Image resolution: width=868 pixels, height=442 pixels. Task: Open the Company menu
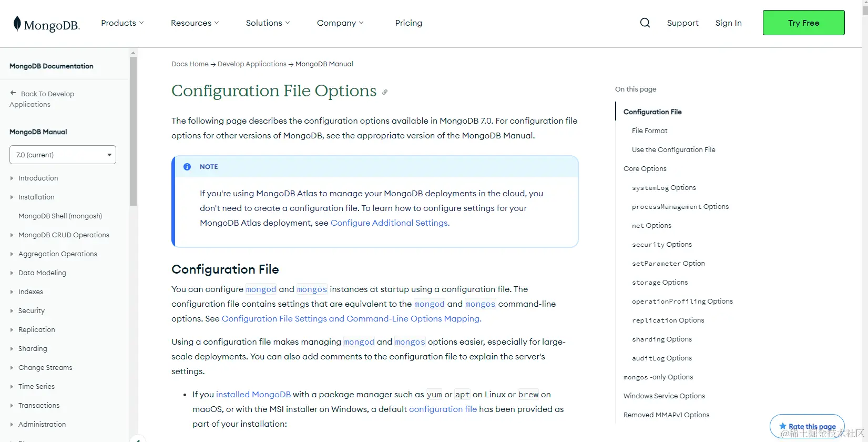pos(340,23)
